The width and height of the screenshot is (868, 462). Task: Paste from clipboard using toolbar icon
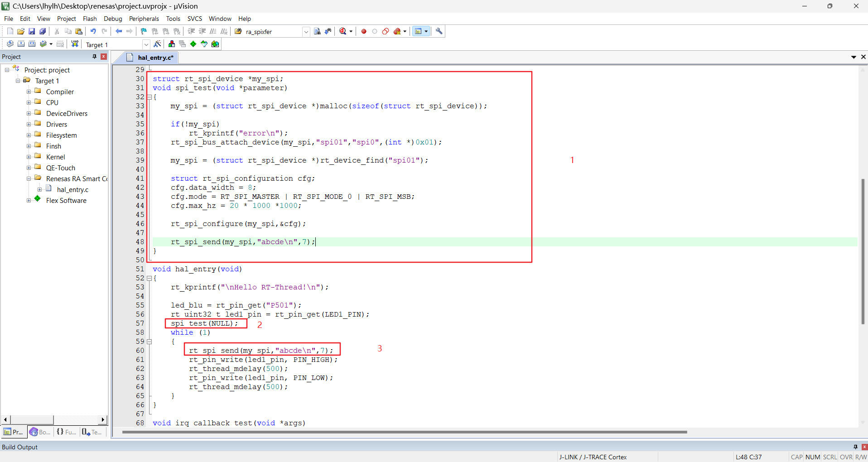click(x=79, y=31)
